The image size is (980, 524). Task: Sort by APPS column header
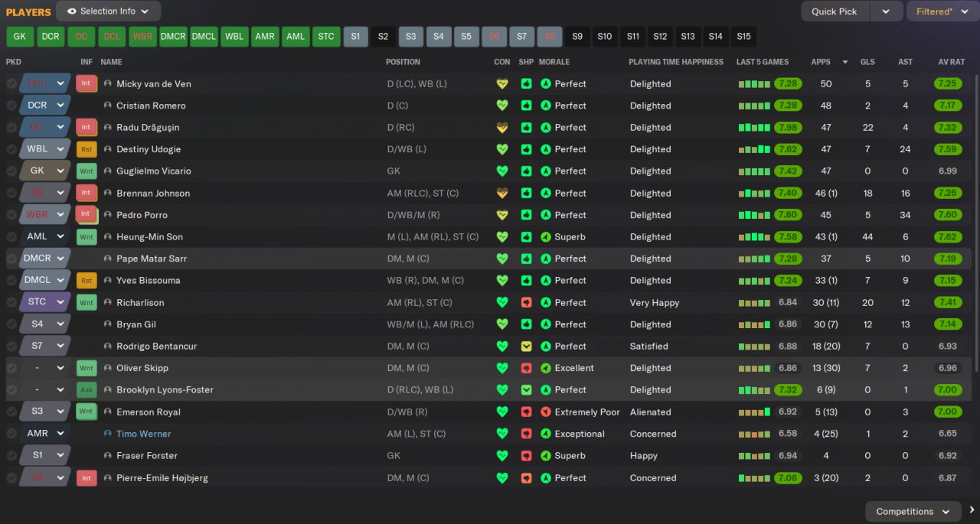[821, 62]
